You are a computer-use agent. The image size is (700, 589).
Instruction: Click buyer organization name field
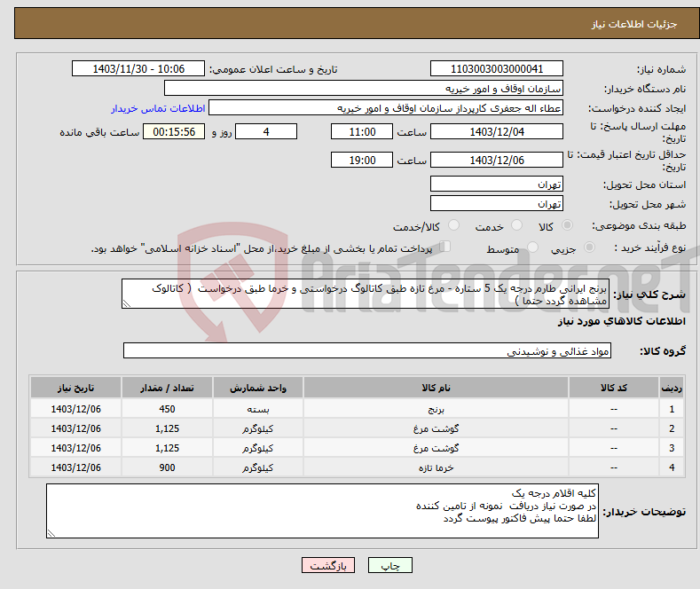[x=364, y=89]
